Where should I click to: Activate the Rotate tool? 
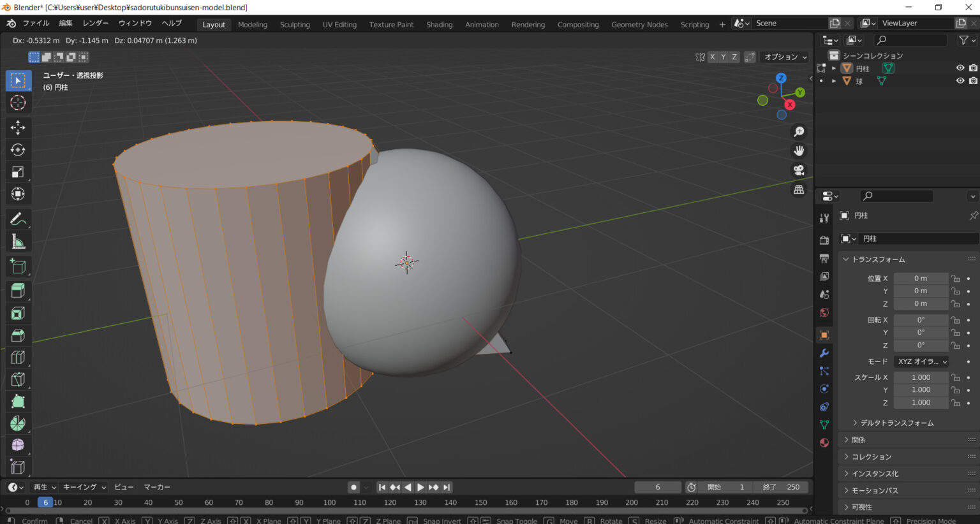(x=18, y=150)
